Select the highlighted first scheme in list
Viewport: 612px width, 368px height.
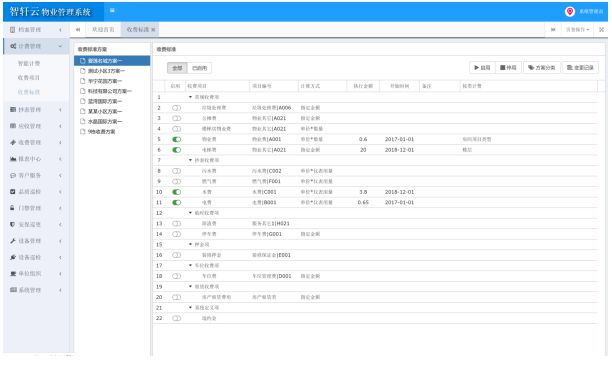coord(112,61)
